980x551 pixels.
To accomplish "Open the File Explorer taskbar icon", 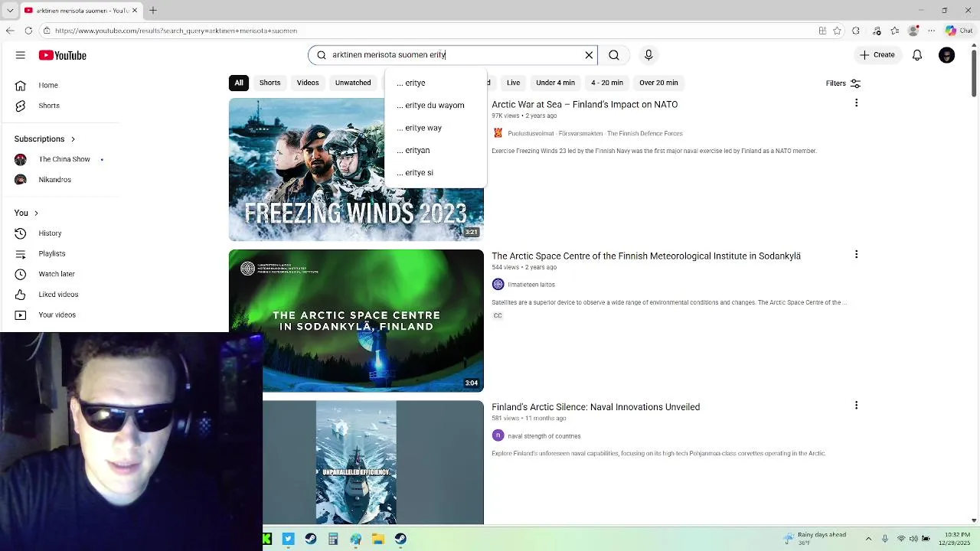I will click(x=378, y=539).
